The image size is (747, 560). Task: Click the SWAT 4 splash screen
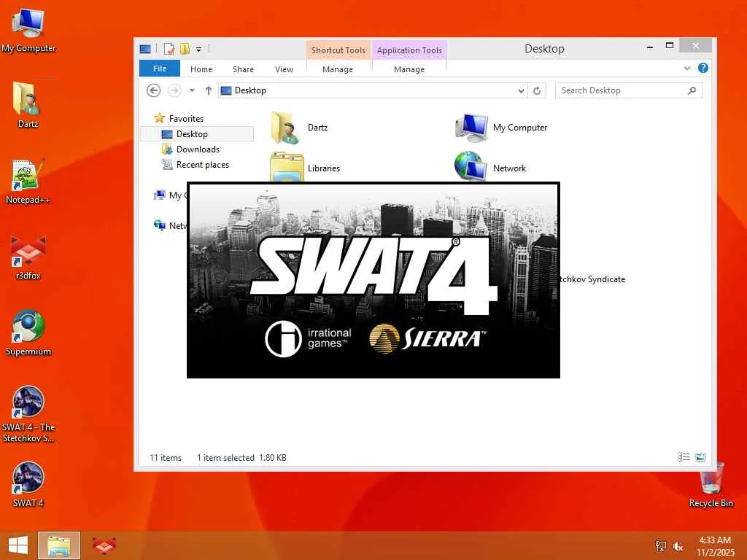(373, 280)
